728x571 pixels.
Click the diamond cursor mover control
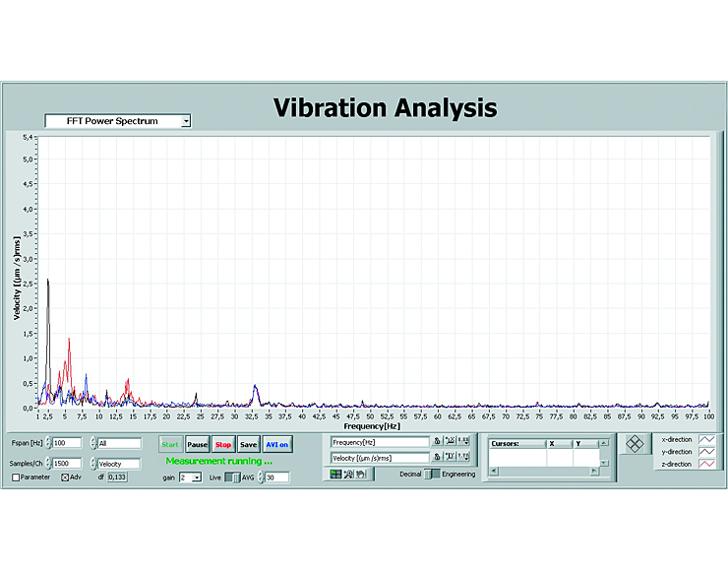tap(635, 444)
